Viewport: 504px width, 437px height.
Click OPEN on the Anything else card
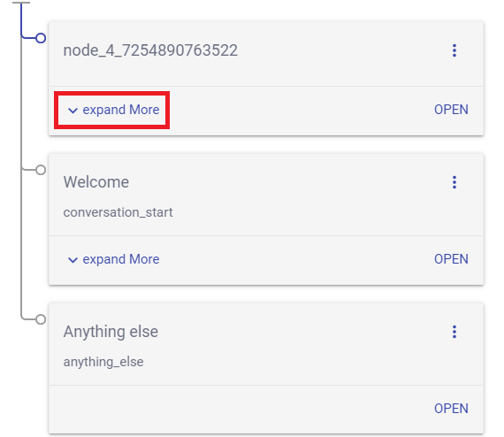[x=451, y=409]
